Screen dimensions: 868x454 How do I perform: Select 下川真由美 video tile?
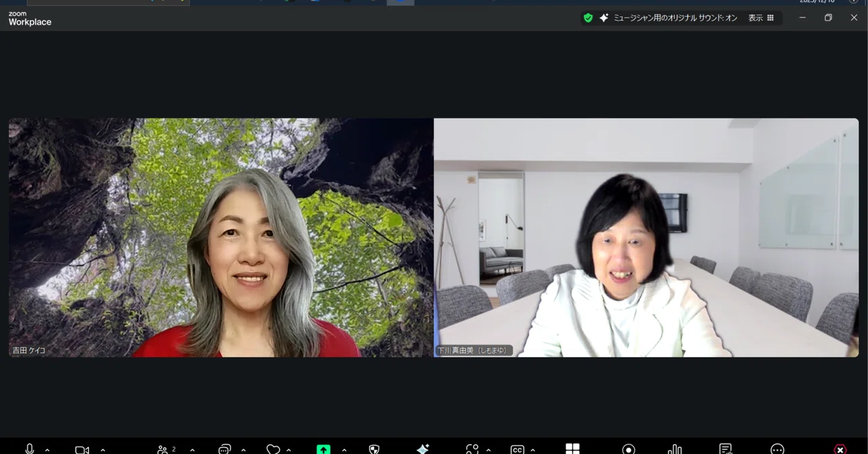click(646, 238)
